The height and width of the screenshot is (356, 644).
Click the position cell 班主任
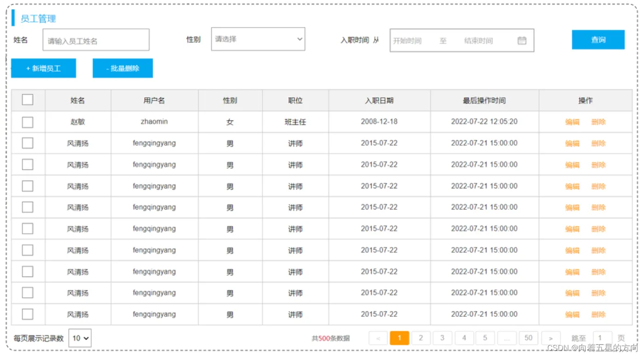click(x=295, y=122)
